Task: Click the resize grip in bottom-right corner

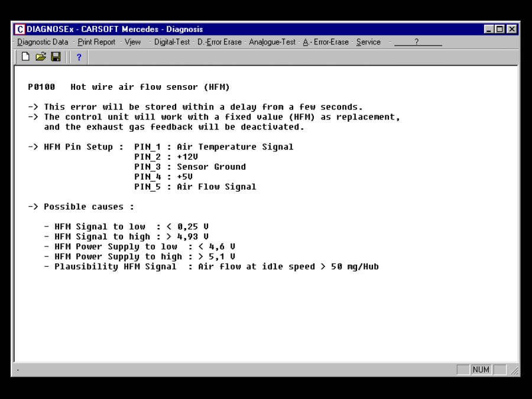Action: (515, 371)
